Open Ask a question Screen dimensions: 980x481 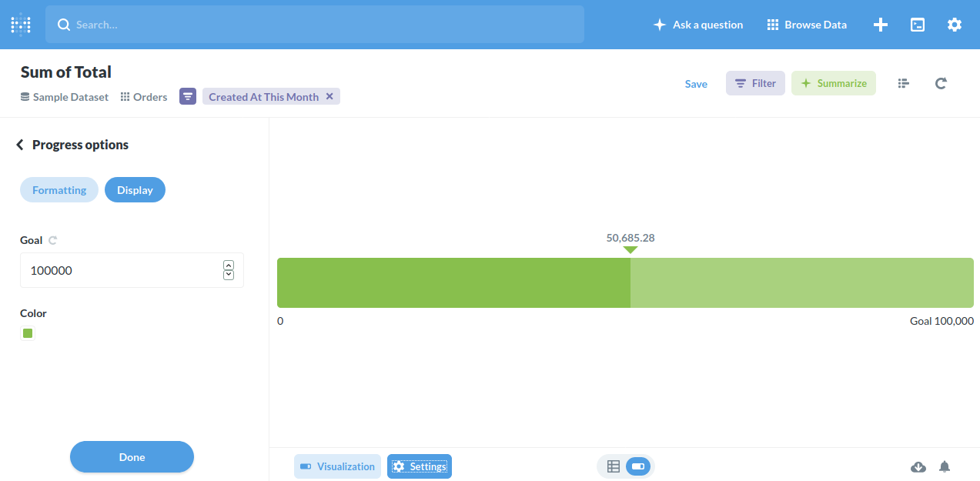point(698,25)
